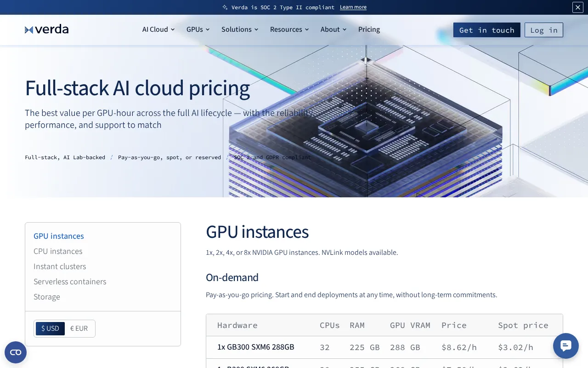Jump to Storage section
The image size is (588, 368).
[x=47, y=297]
